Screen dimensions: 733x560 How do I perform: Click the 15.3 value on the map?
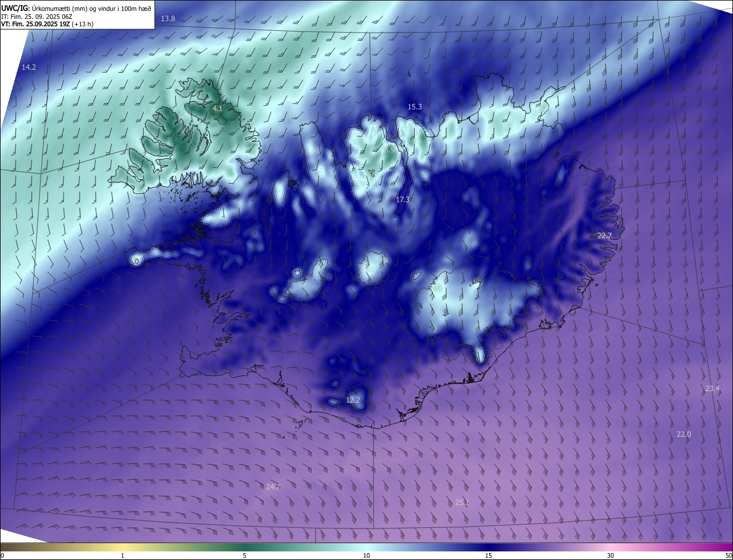click(415, 107)
